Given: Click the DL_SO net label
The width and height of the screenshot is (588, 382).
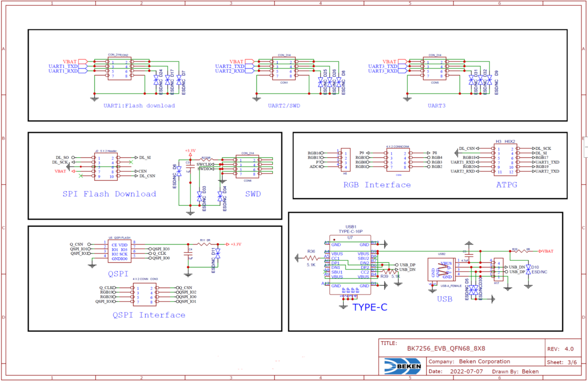Looking at the screenshot, I should click(62, 158).
